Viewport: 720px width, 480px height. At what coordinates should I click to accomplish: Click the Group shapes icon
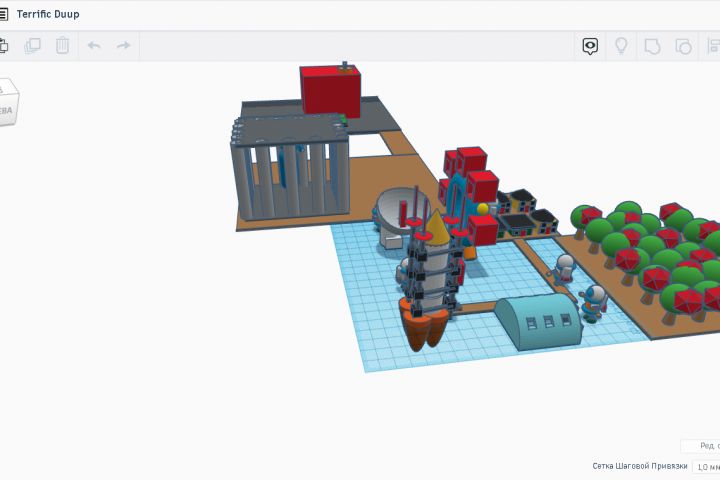pos(652,46)
